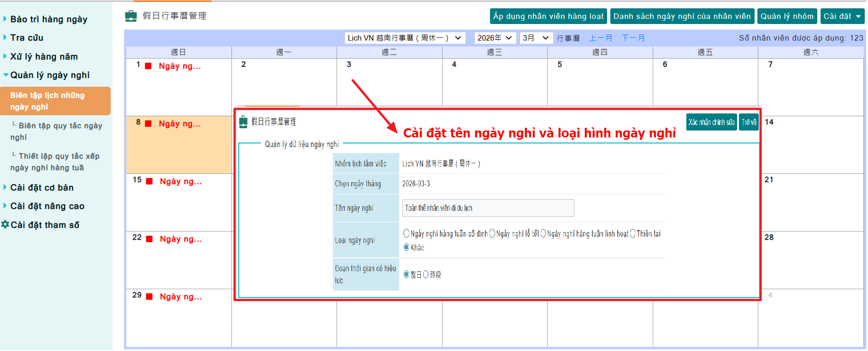This screenshot has width=868, height=351.
Task: Click the 2026-03-3 date value
Action: pyautogui.click(x=416, y=184)
